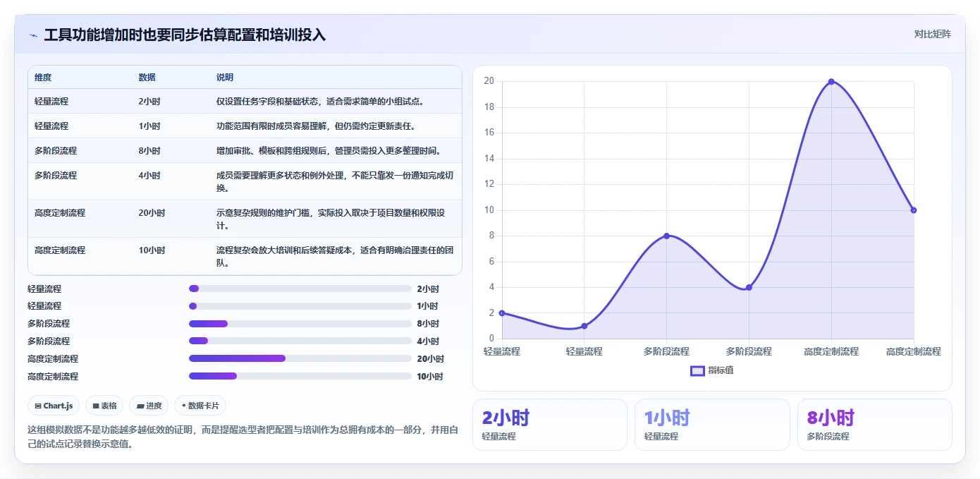This screenshot has height=479, width=980.
Task: Open the 1小时 轻量流程 stat card
Action: pos(712,425)
